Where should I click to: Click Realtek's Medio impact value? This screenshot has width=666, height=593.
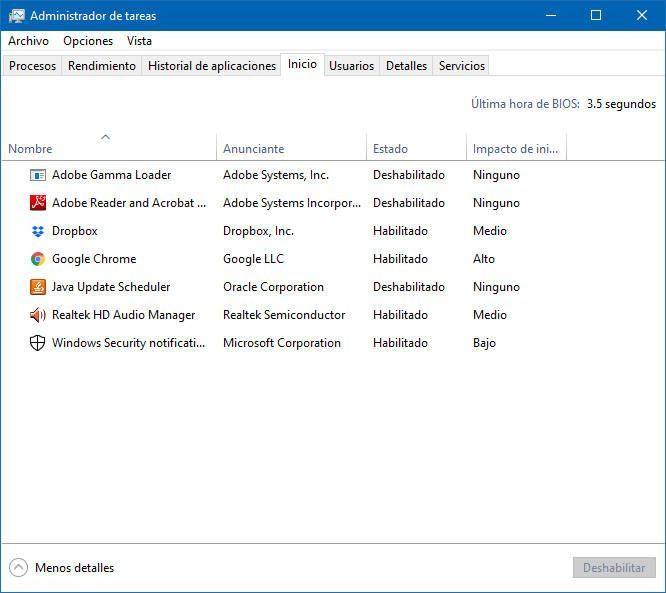pyautogui.click(x=490, y=315)
